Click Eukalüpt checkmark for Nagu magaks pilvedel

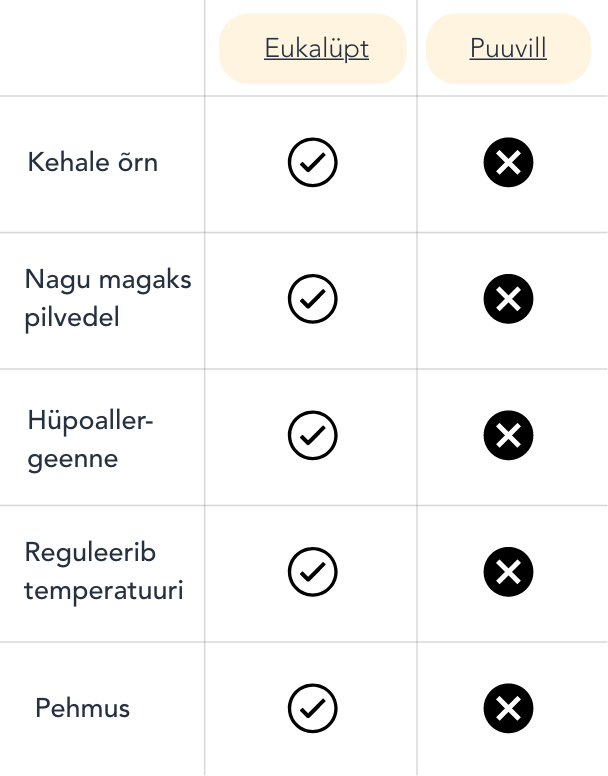[x=313, y=299]
